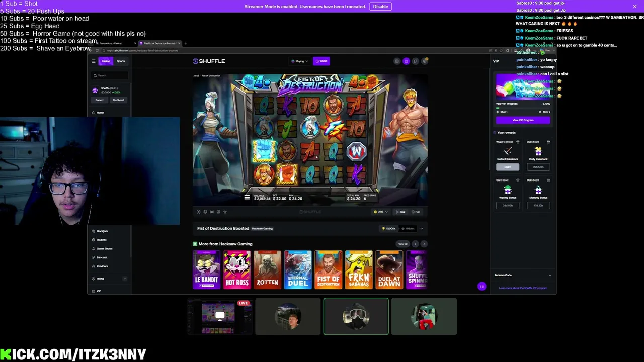Click the Convert button
This screenshot has height=362, width=644.
(100, 100)
